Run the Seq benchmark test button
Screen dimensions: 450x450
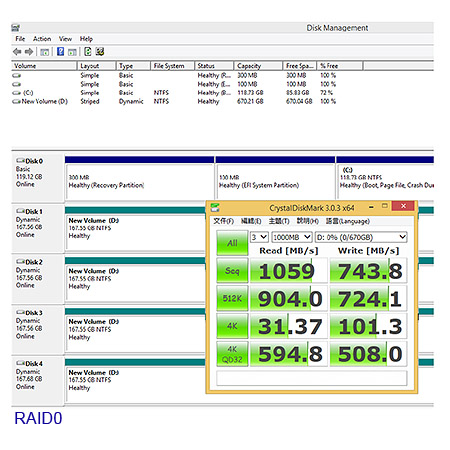click(232, 270)
